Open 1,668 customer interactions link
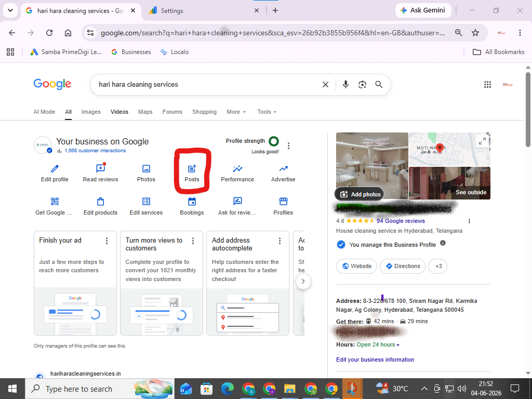Image resolution: width=532 pixels, height=399 pixels. pyautogui.click(x=95, y=151)
